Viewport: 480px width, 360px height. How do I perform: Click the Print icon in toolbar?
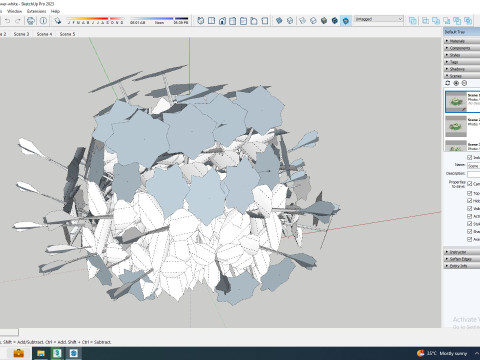[x=31, y=21]
